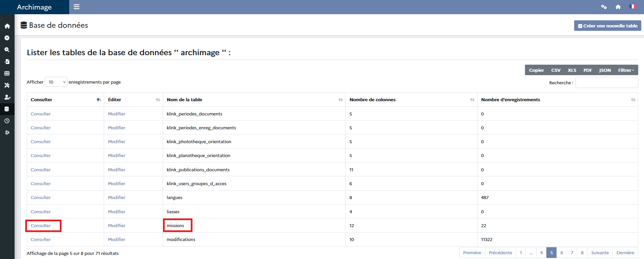The height and width of the screenshot is (259, 644).
Task: Click the Suivante pagination button
Action: (x=600, y=253)
